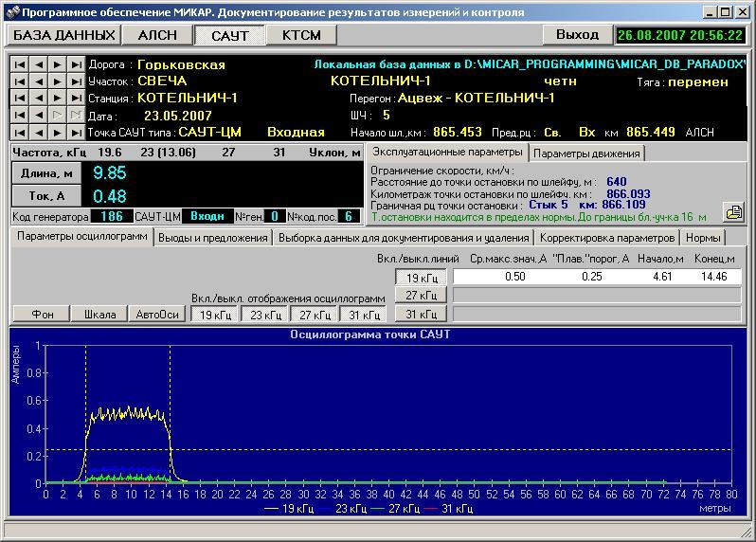756x542 pixels.
Task: Click the АвтоОси button
Action: (156, 315)
